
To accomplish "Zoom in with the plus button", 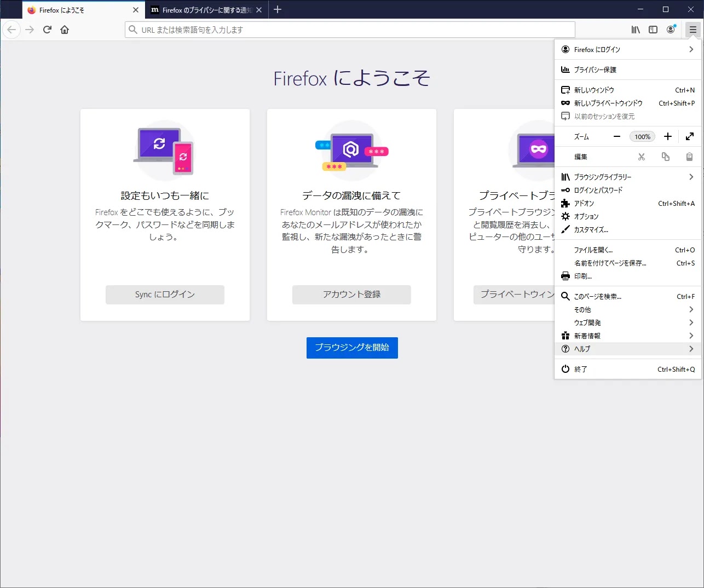I will 668,137.
